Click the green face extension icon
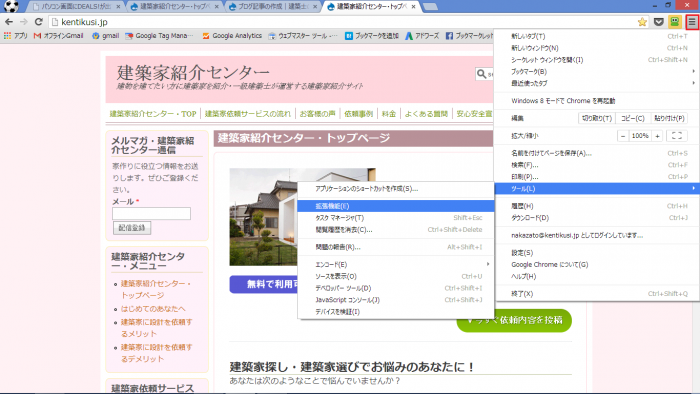700x394 pixels. [x=675, y=21]
